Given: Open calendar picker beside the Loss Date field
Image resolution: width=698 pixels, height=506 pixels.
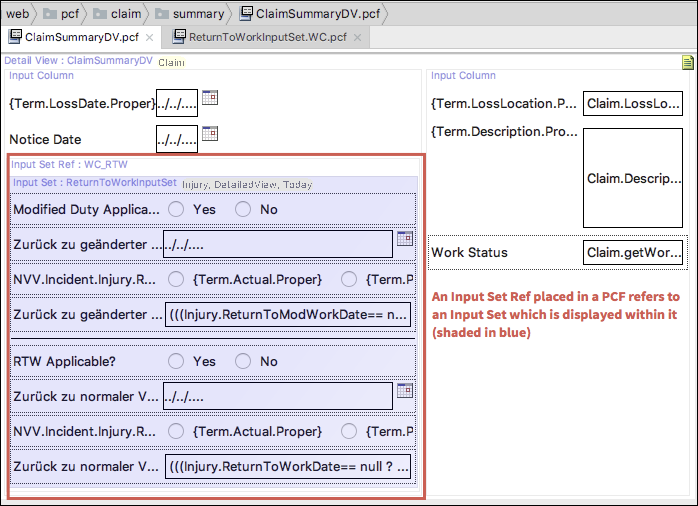Looking at the screenshot, I should click(x=210, y=98).
